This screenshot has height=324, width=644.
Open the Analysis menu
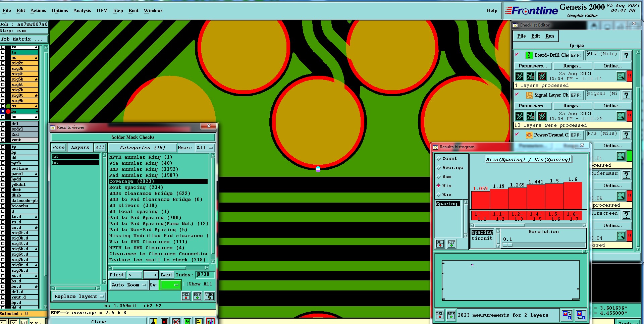pyautogui.click(x=82, y=11)
